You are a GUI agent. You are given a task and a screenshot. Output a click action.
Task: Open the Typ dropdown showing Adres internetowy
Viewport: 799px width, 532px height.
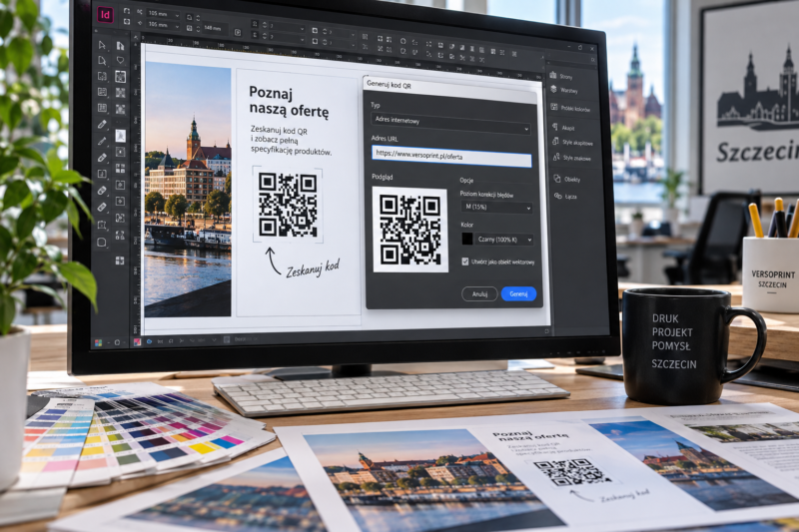coord(450,122)
